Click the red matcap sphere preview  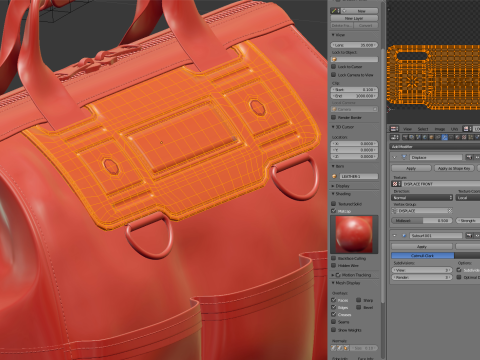(x=354, y=234)
